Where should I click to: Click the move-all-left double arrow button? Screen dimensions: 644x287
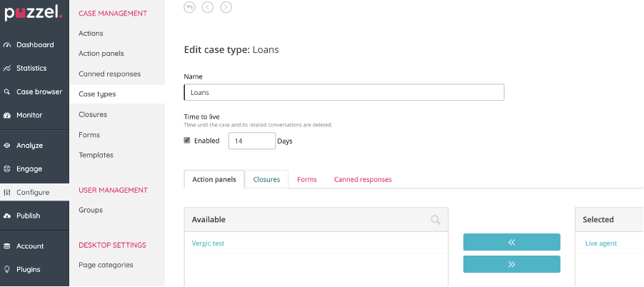511,242
